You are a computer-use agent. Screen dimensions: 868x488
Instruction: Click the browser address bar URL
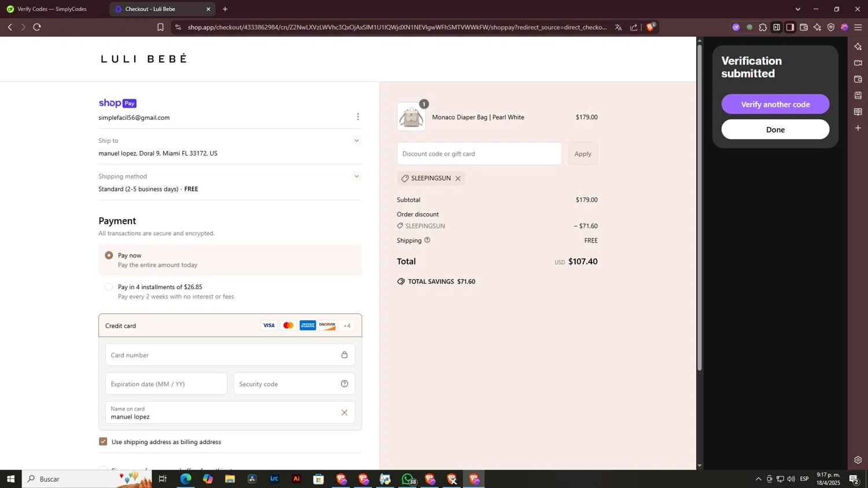click(x=397, y=27)
